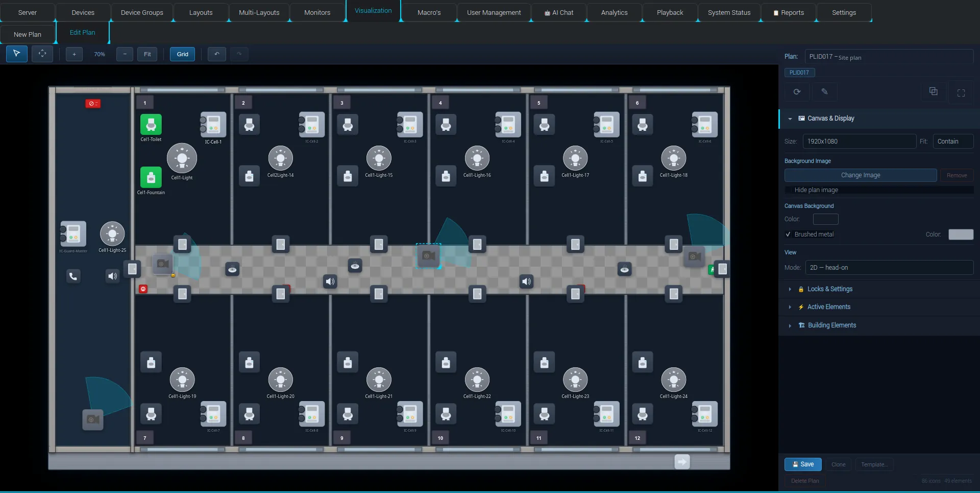
Task: Click the Save button
Action: pos(803,464)
